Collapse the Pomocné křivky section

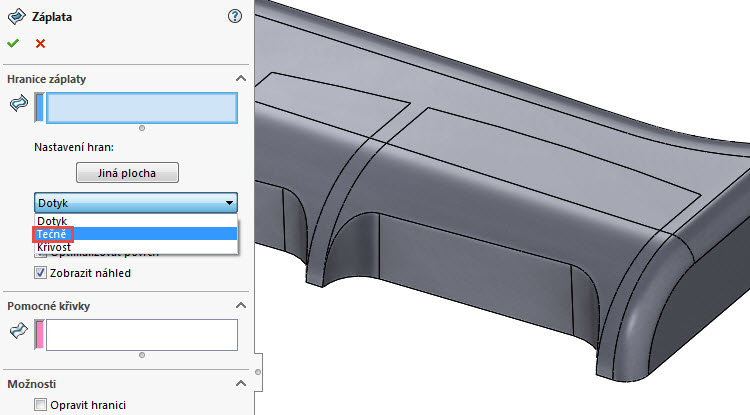[x=241, y=305]
